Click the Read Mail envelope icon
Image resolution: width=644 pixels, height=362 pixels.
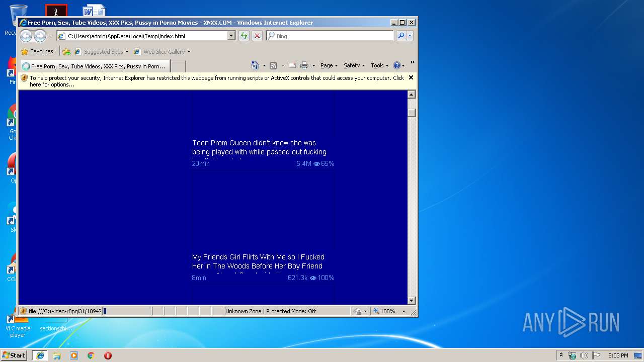click(292, 65)
